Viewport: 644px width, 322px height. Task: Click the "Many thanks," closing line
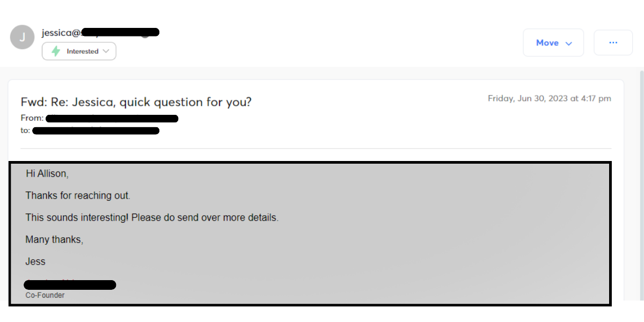coord(54,240)
